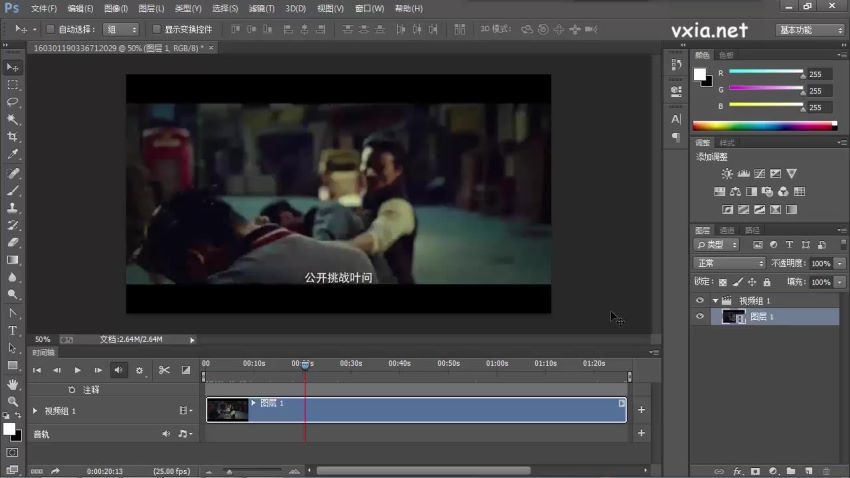Click the scissors split-at-playhead icon
850x478 pixels.
tap(164, 370)
